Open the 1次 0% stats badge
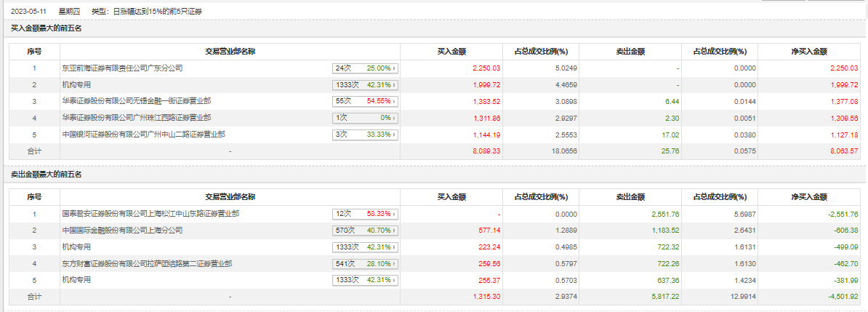Viewport: 868px width, 312px height. pyautogui.click(x=366, y=118)
